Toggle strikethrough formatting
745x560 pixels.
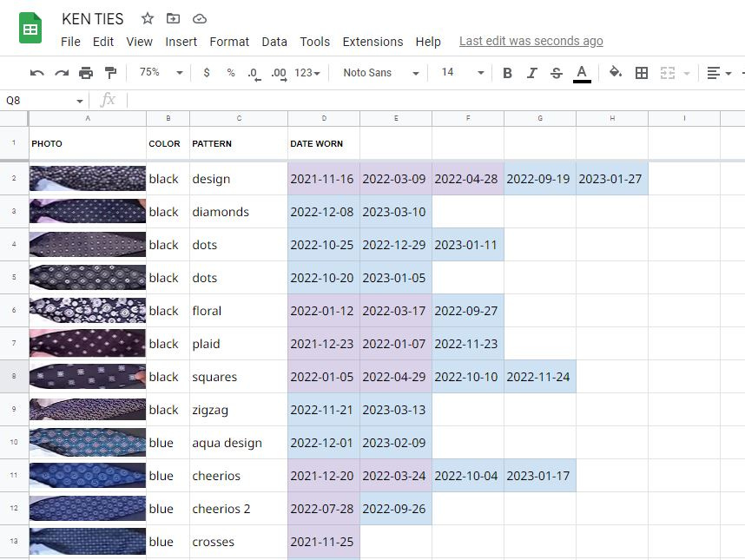[557, 73]
